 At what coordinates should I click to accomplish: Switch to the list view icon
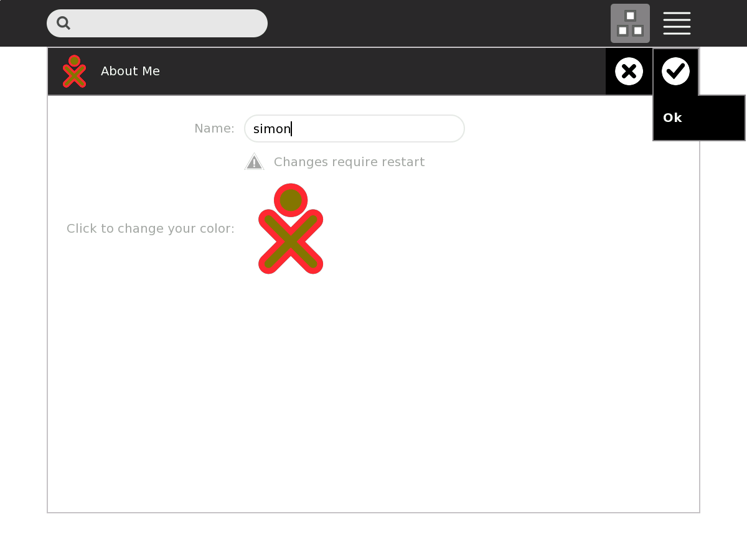(677, 24)
